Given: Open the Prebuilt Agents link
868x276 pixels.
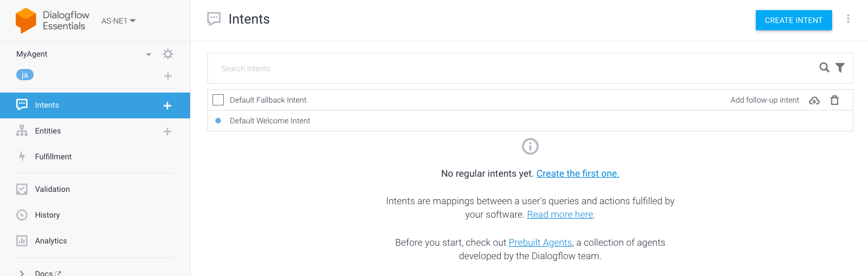Looking at the screenshot, I should coord(540,243).
